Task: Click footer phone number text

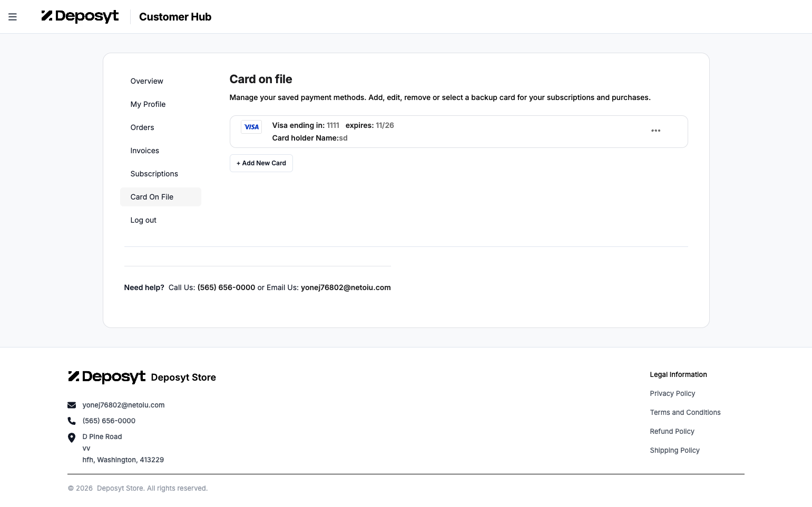Action: tap(109, 421)
